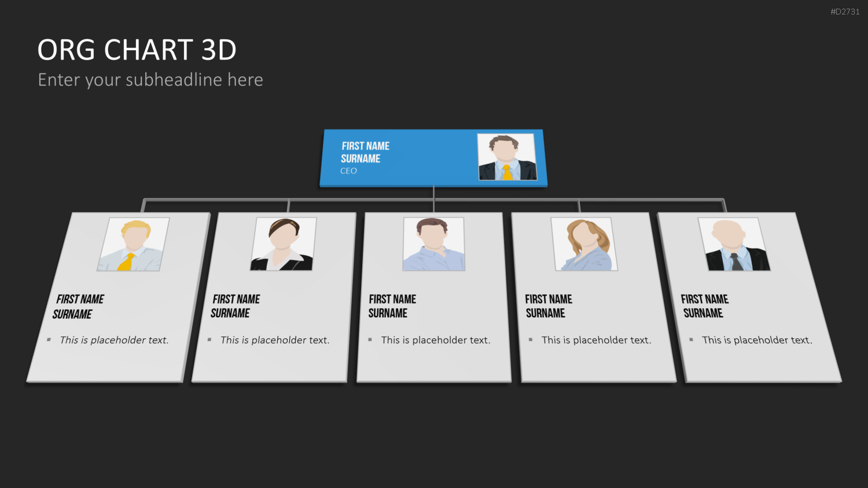Select the long-haired woman portrait in blue jacket

coord(584,244)
